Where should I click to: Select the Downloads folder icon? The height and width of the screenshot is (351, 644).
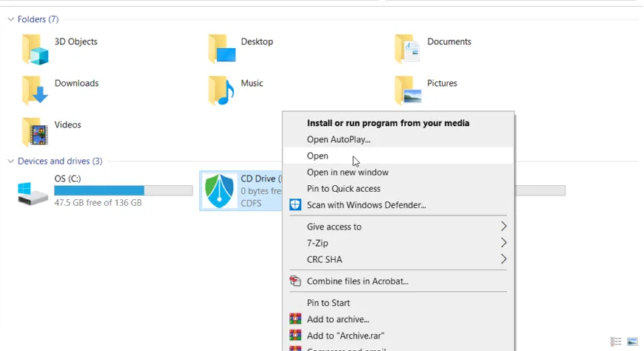click(36, 90)
